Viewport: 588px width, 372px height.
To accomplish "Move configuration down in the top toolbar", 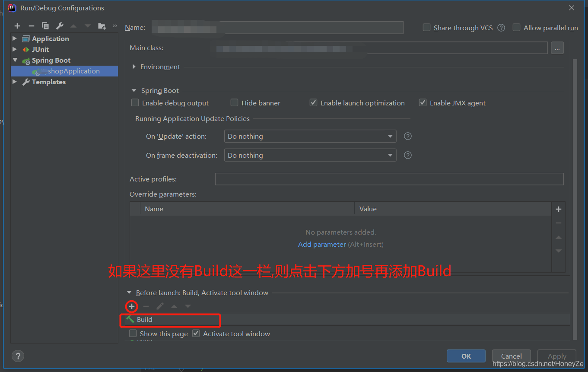I will [x=88, y=26].
